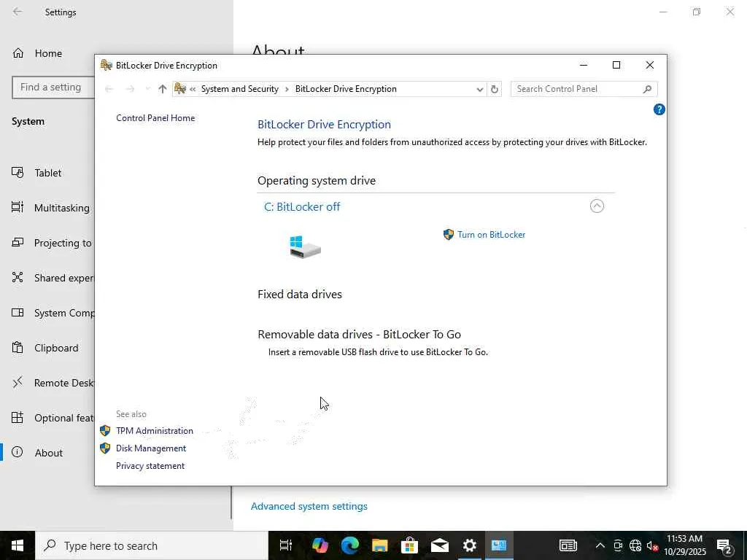The height and width of the screenshot is (560, 747).
Task: Open TPM Administration
Action: coord(155,430)
